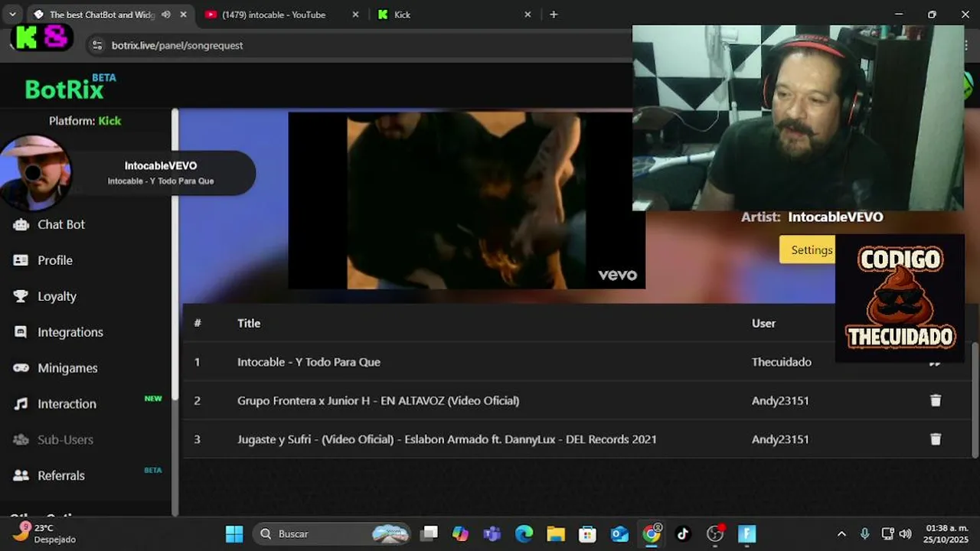Open Microsoft Edge from the taskbar
The height and width of the screenshot is (551, 980).
524,533
